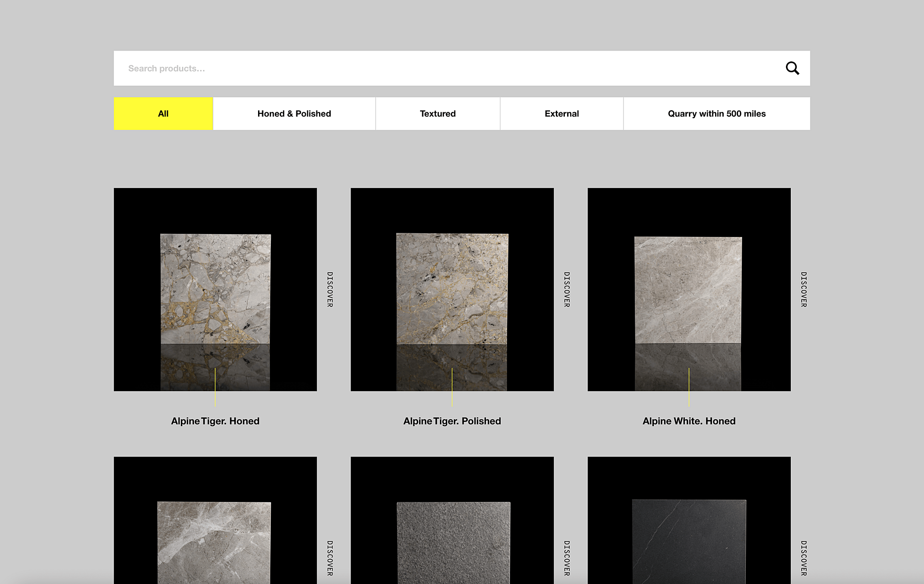
Task: Click Discover beside the Alpine Tiger Polished tile
Action: coord(567,289)
